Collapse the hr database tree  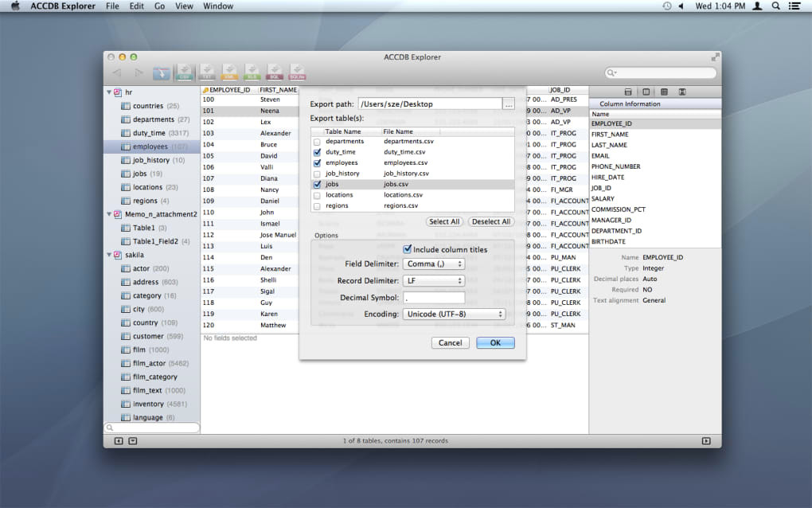[109, 92]
